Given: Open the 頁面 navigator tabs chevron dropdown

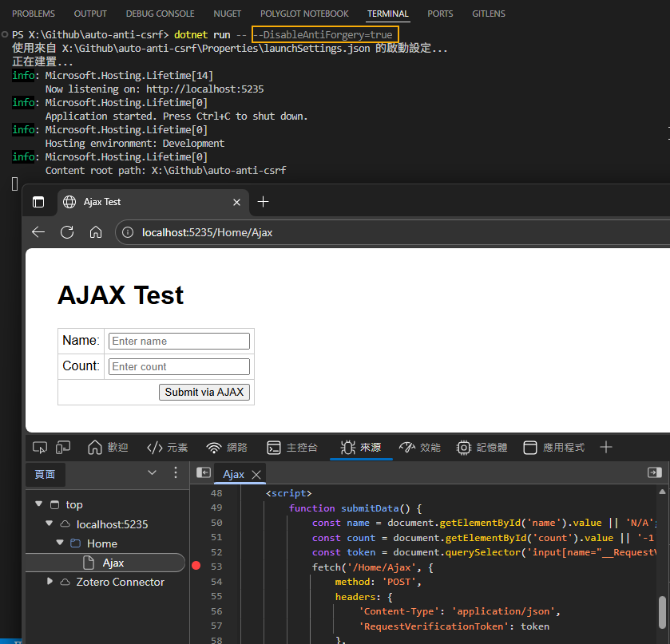Looking at the screenshot, I should point(153,473).
